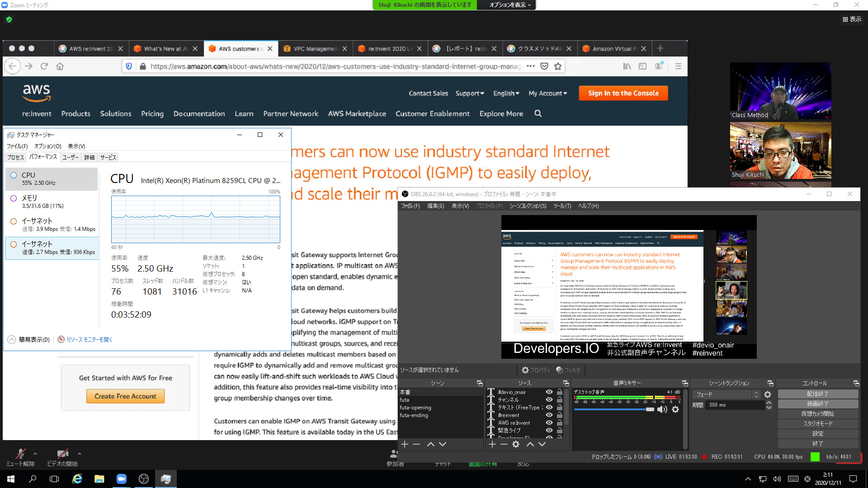Click 仮想カメラ開始 in OBS controls
Screen dimensions: 868x488
[818, 414]
